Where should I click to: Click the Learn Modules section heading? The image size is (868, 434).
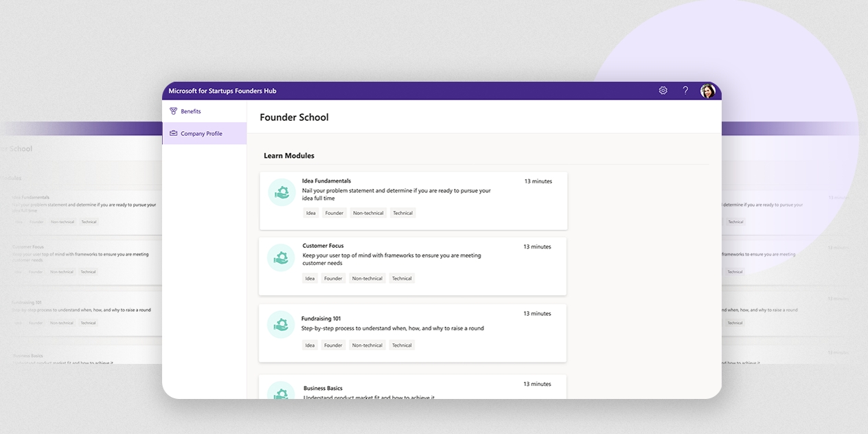tap(289, 156)
